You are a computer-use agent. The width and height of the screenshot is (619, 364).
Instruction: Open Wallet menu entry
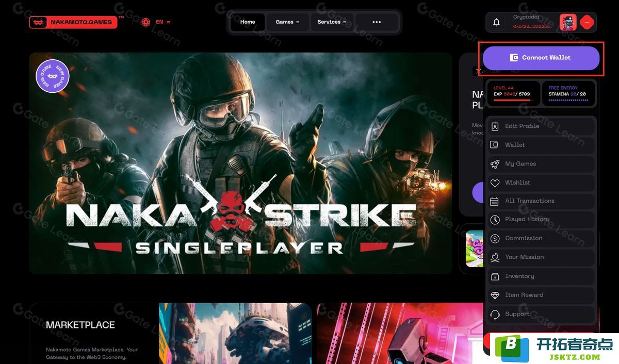pyautogui.click(x=541, y=145)
